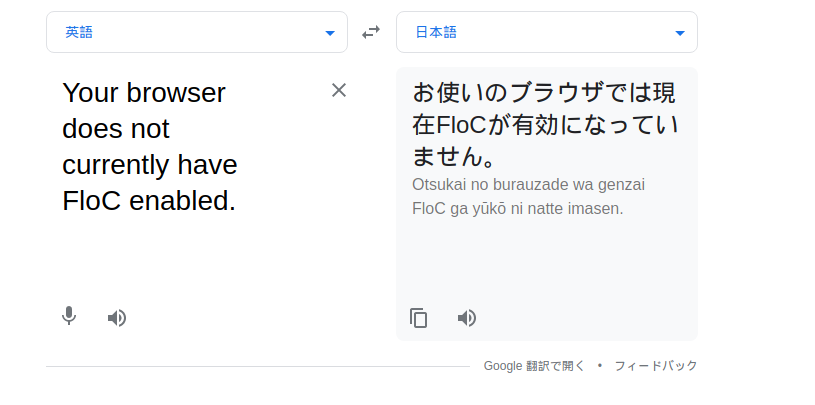Click the フィードバック feedback link

(656, 366)
